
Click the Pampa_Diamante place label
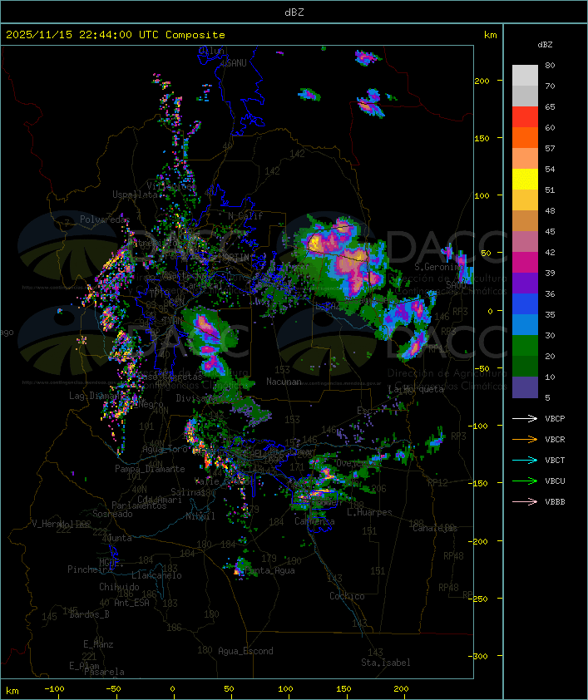tap(150, 469)
